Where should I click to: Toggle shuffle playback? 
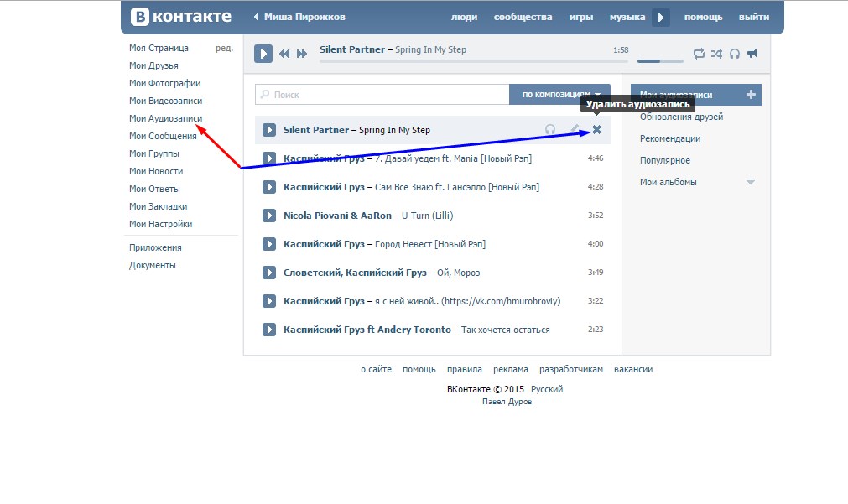pyautogui.click(x=716, y=54)
